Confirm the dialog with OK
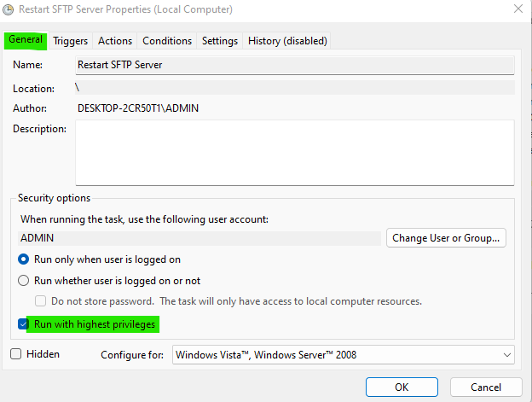This screenshot has width=532, height=402. (x=402, y=387)
